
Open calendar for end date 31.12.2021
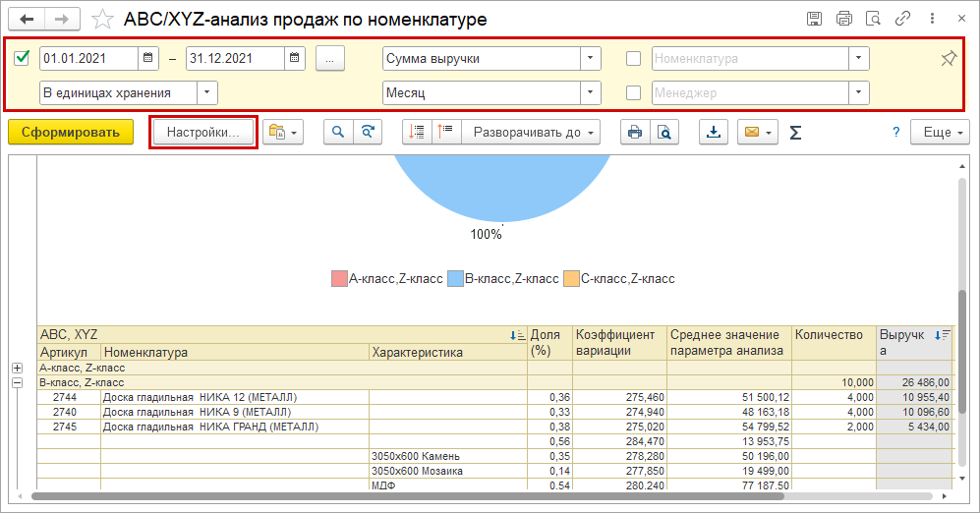tap(294, 58)
